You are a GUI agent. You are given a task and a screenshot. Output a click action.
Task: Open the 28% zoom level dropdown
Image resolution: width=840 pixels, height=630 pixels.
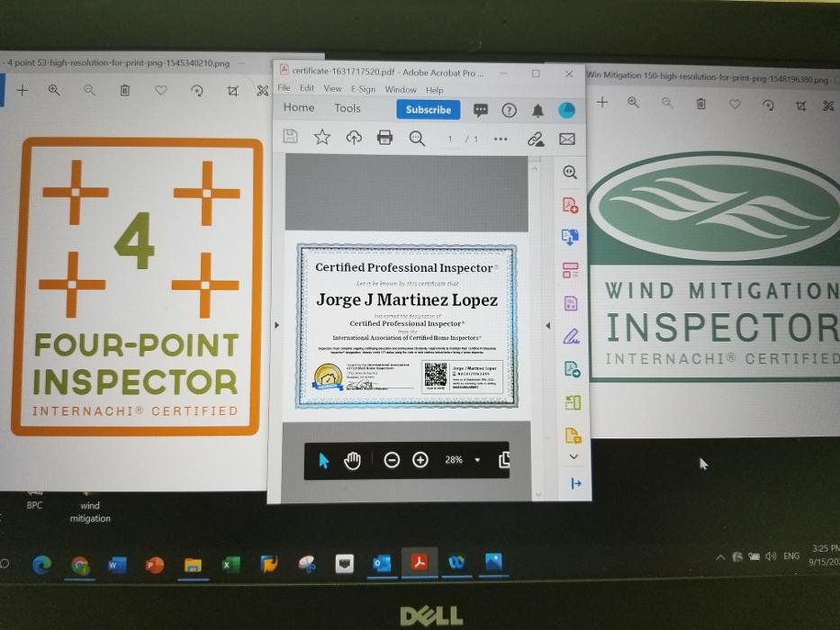[x=477, y=460]
